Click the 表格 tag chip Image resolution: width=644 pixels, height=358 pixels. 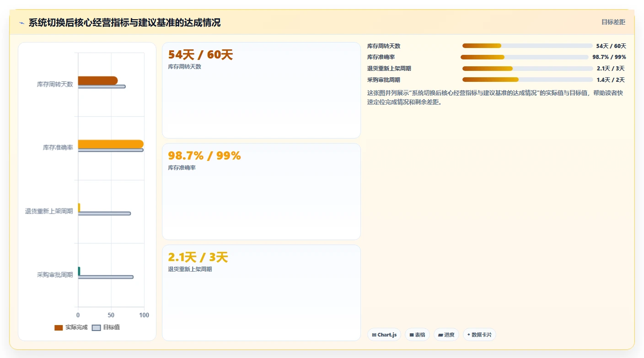417,335
